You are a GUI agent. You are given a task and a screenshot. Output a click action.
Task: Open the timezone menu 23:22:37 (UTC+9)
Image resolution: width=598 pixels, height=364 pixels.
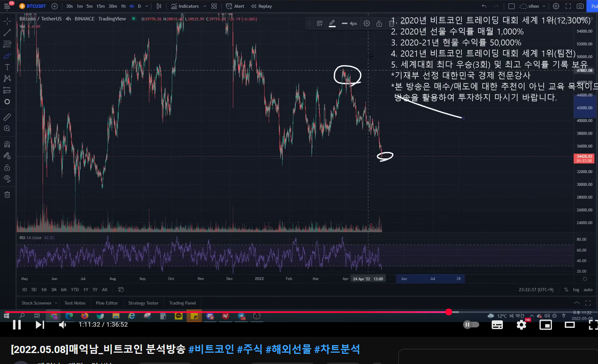(x=536, y=290)
